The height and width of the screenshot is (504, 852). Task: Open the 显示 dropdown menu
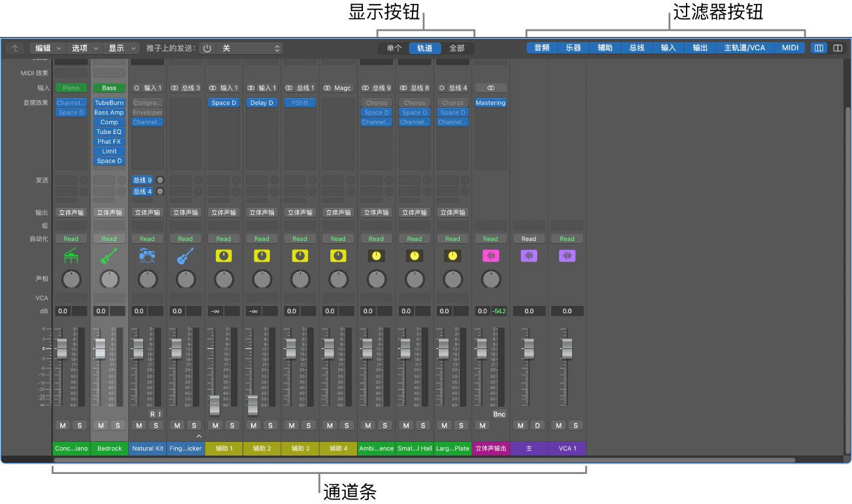(x=123, y=48)
